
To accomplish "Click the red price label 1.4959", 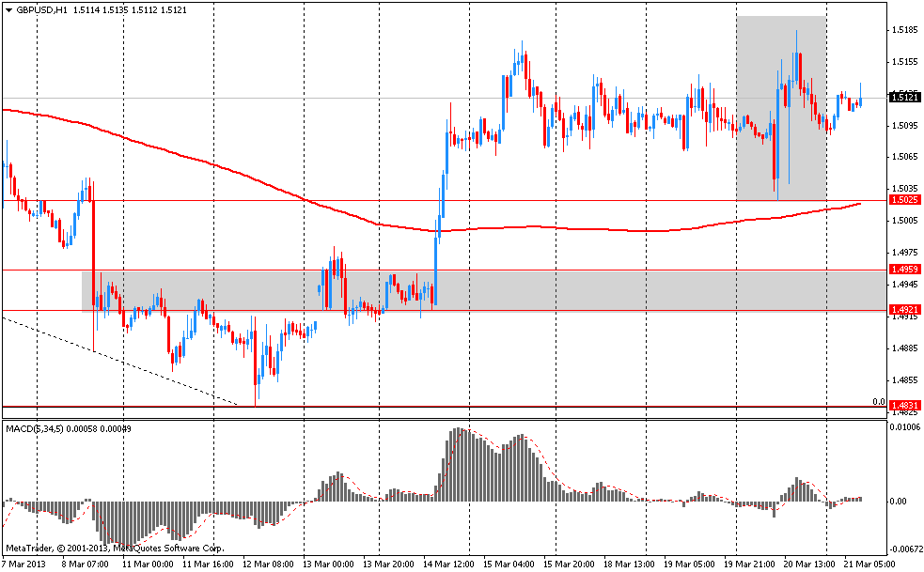I will tap(905, 270).
